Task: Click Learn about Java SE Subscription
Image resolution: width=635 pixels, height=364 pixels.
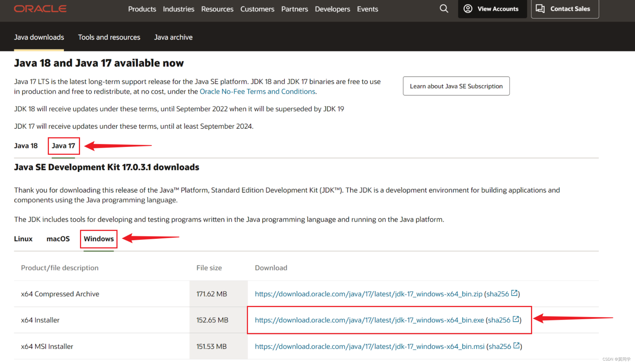Action: pos(456,86)
